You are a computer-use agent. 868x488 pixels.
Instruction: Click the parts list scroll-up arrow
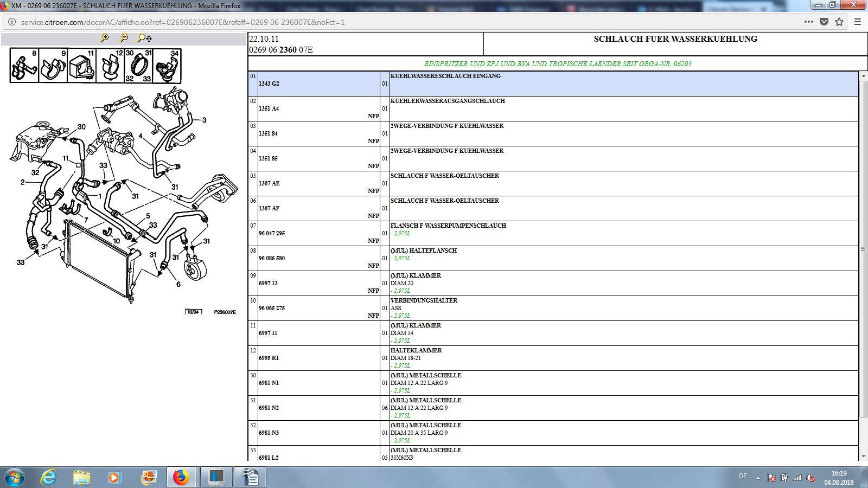(x=863, y=75)
